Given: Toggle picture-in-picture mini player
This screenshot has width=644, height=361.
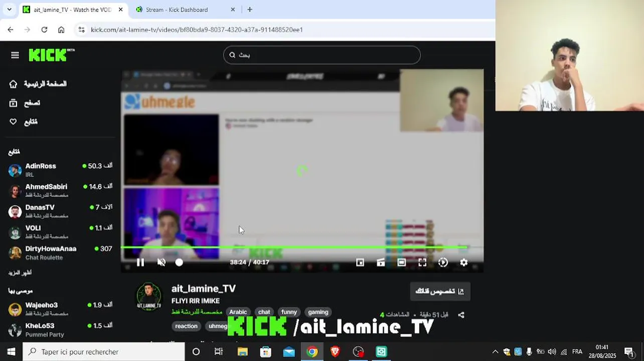Looking at the screenshot, I should [x=360, y=262].
